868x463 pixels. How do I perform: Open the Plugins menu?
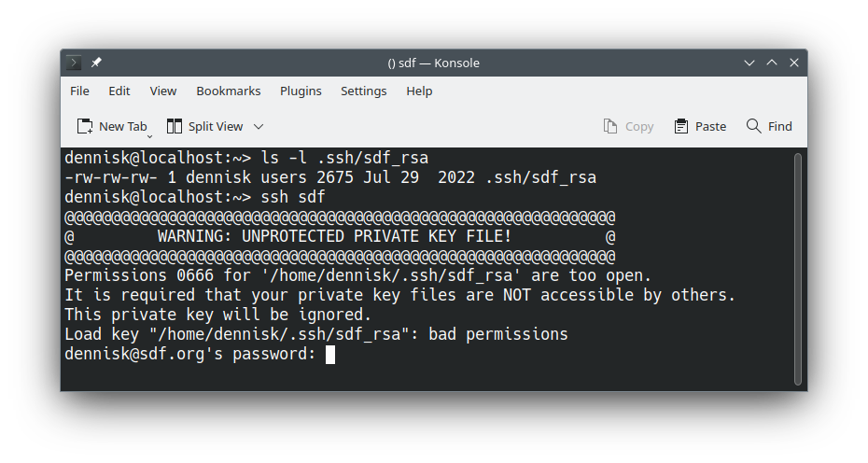tap(301, 91)
